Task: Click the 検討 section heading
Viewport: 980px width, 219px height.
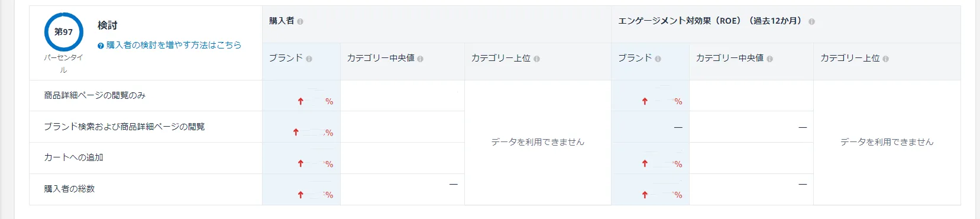Action: tap(108, 25)
